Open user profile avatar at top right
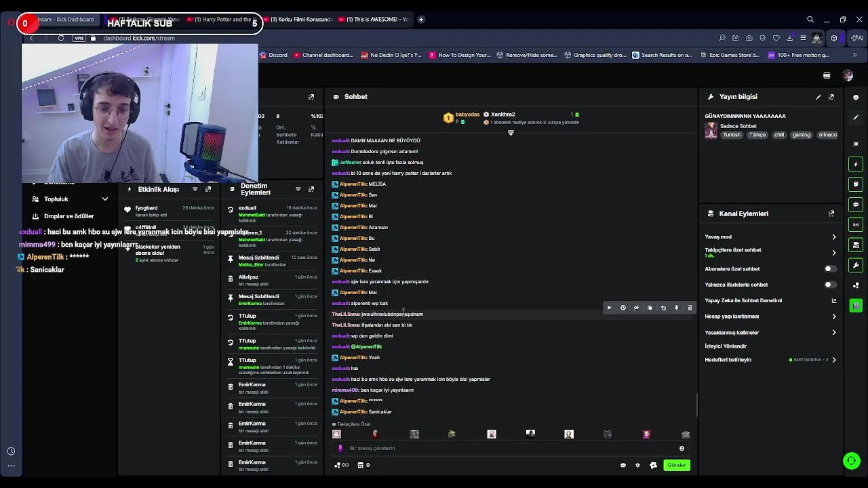The width and height of the screenshot is (868, 488). point(848,76)
